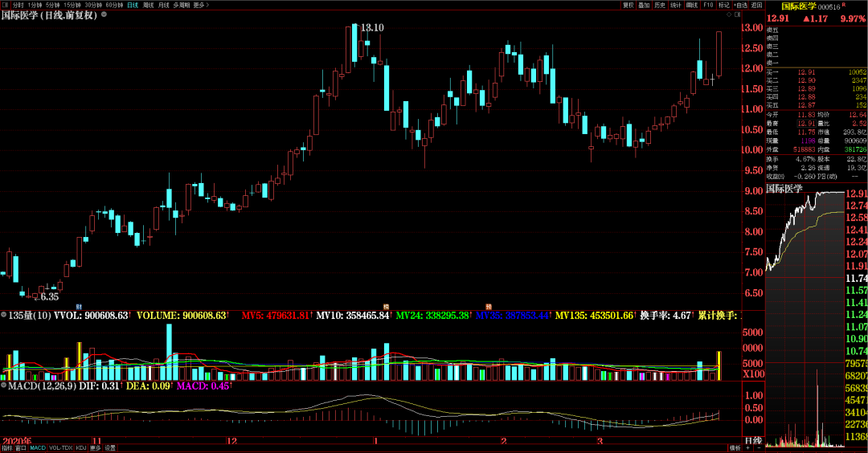The image size is (868, 453).
Task: Click the 画线 drawing tool button
Action: coord(692,5)
